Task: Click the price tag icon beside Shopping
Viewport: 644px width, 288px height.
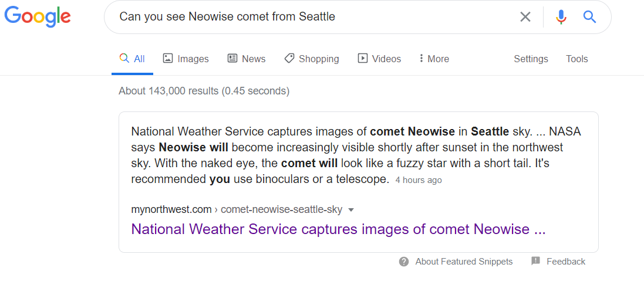Action: (289, 58)
